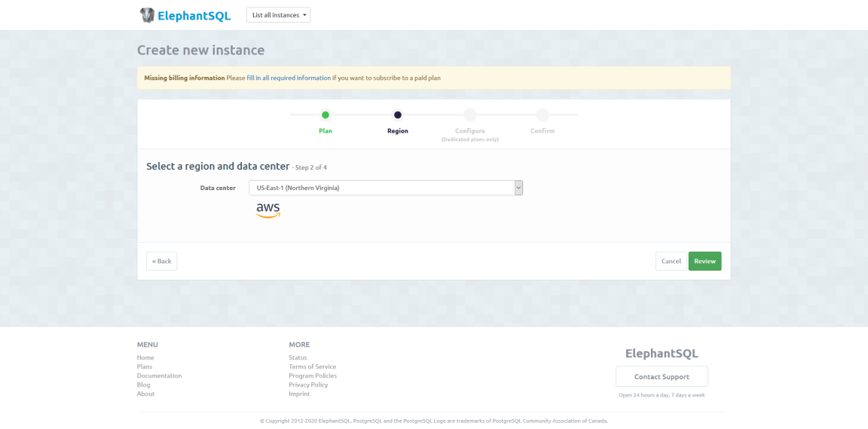Open the Home footer link
The image size is (868, 429).
pos(145,357)
